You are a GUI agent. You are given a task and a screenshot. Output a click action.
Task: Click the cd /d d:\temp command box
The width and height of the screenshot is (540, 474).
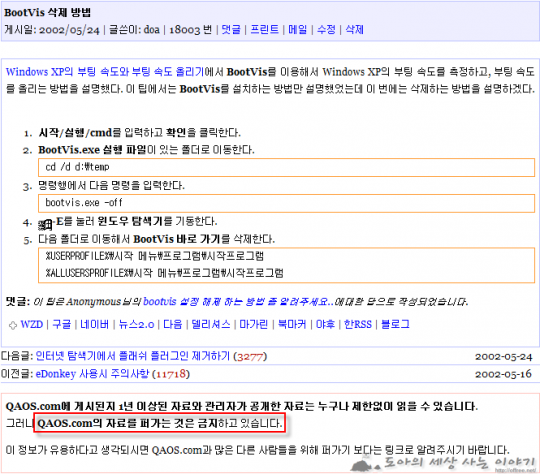click(286, 167)
